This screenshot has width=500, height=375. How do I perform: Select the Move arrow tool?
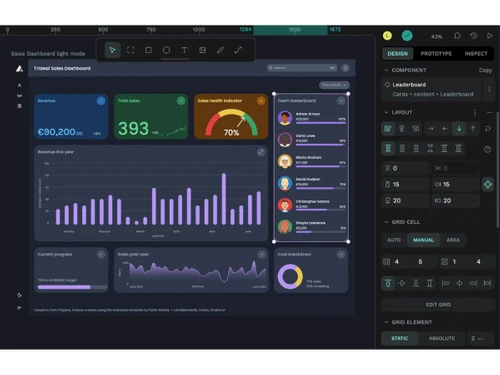pyautogui.click(x=112, y=50)
